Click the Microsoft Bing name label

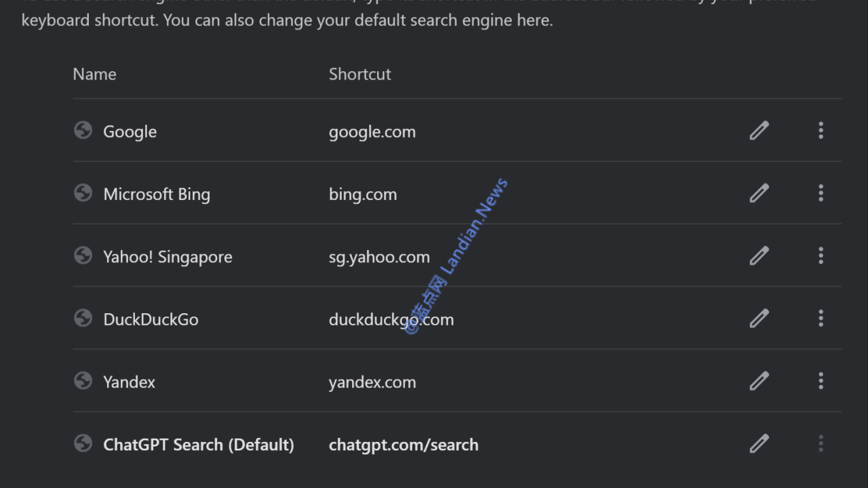[157, 195]
